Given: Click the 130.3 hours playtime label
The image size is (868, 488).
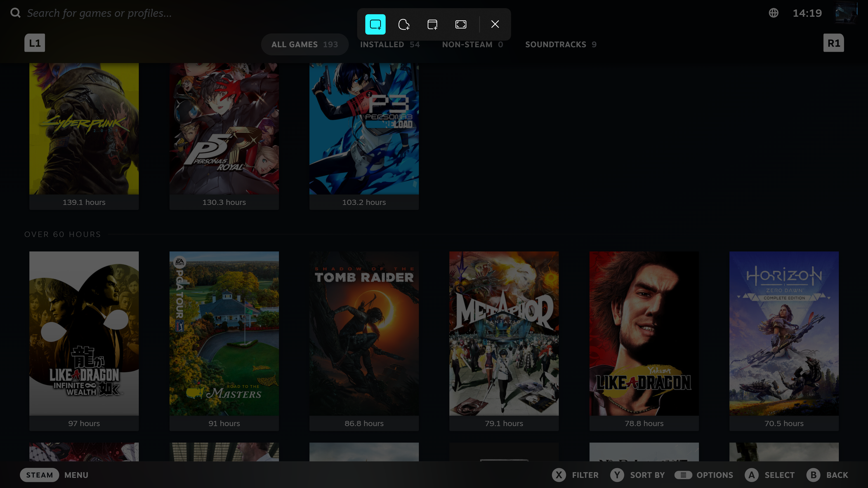Looking at the screenshot, I should (x=224, y=202).
